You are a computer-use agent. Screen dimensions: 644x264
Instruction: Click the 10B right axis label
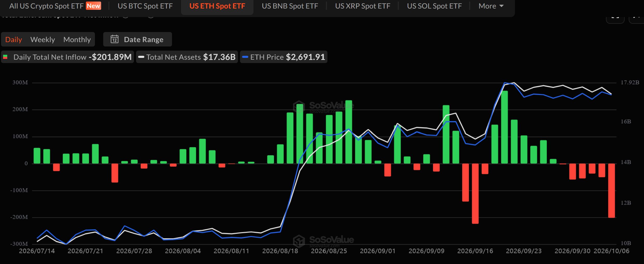626,243
